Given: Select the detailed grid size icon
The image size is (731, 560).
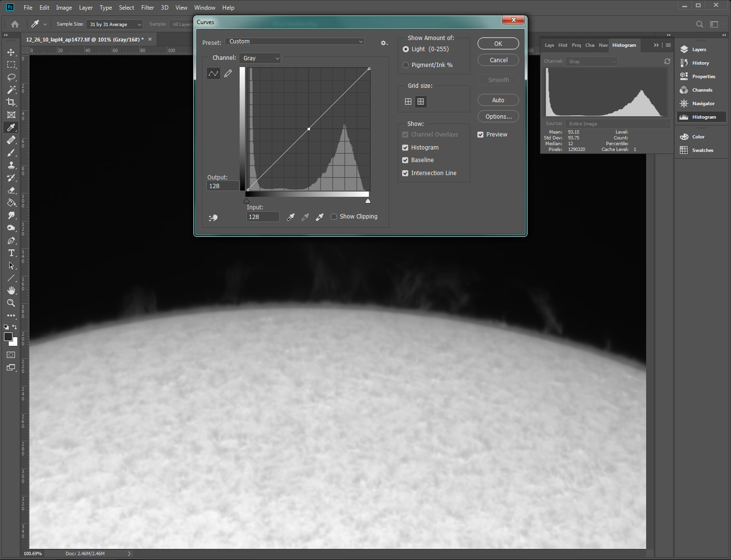Looking at the screenshot, I should (420, 101).
